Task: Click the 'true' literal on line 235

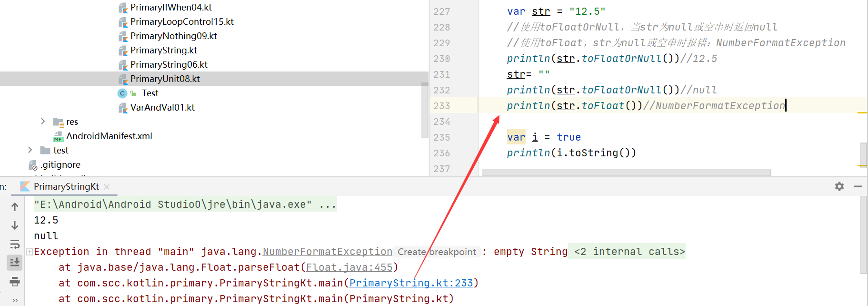Action: (569, 137)
